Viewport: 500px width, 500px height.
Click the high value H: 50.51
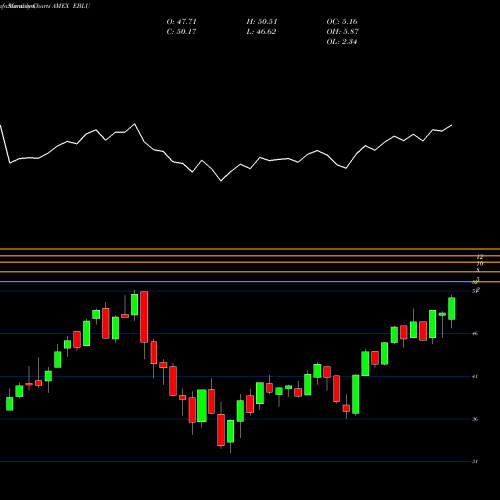click(x=262, y=22)
